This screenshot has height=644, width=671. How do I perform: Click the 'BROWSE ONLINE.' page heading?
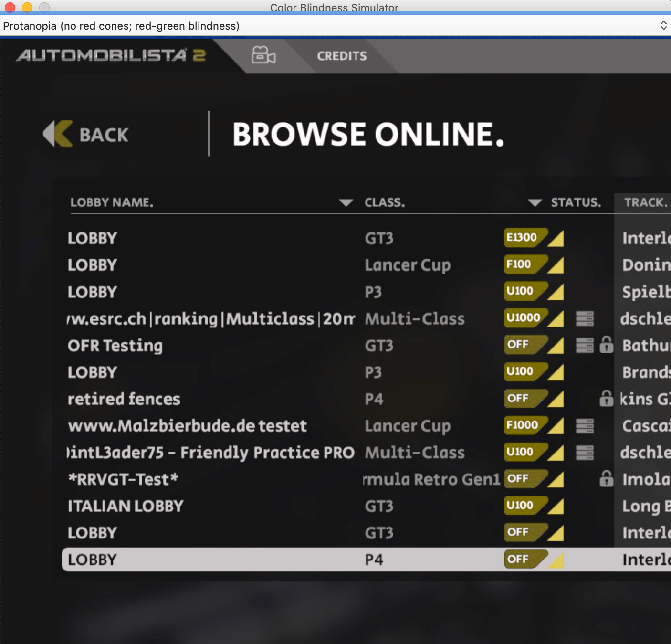pos(368,134)
